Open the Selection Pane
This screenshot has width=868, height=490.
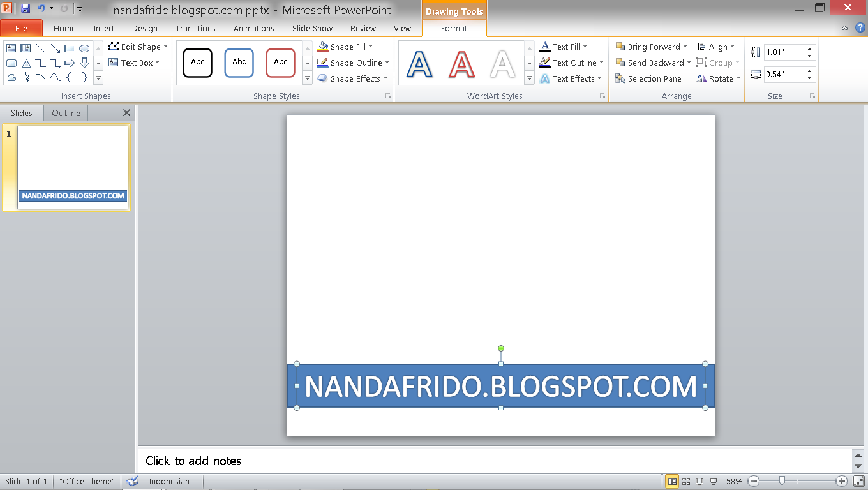point(648,78)
